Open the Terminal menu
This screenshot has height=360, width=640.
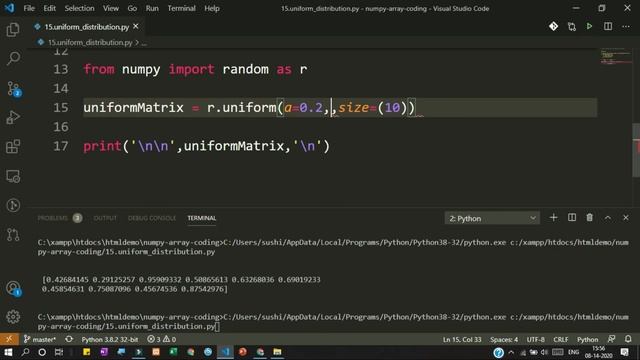pos(181,8)
